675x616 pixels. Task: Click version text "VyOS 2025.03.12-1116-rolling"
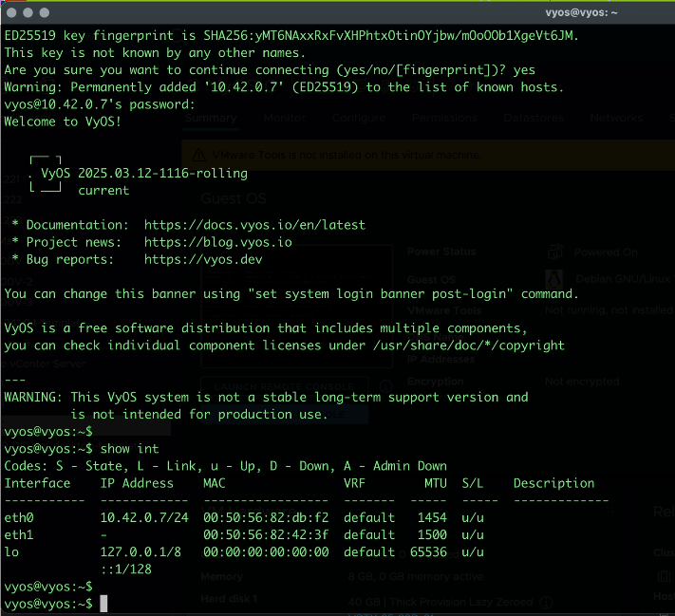[x=144, y=174]
